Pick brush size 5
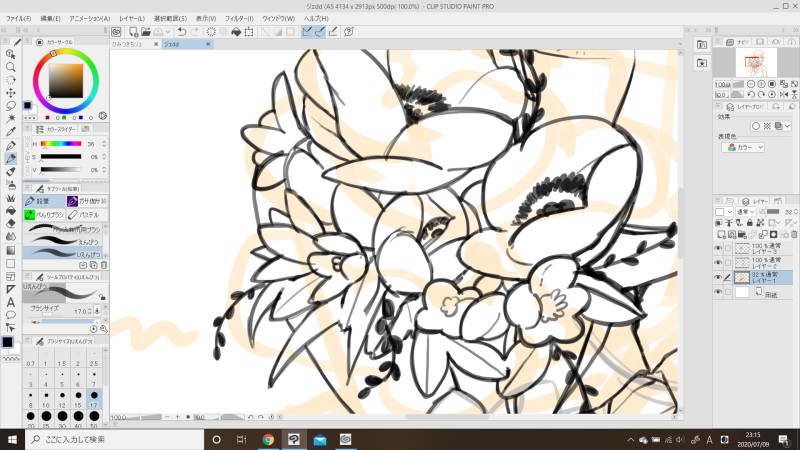The height and width of the screenshot is (450, 800). click(62, 378)
